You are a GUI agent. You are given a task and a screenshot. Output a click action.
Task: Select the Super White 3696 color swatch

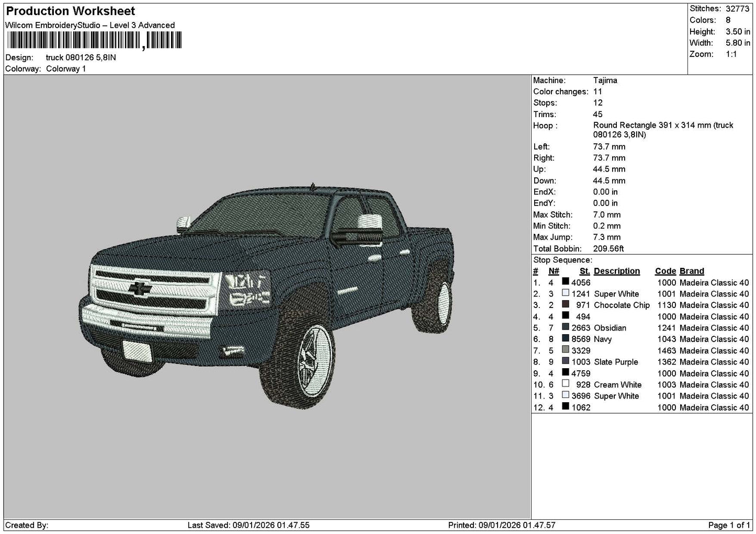coord(566,395)
